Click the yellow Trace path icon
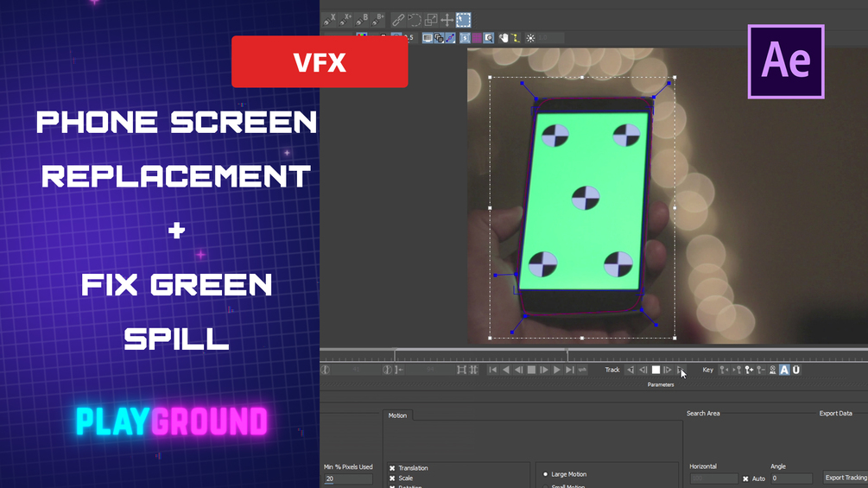 click(516, 38)
